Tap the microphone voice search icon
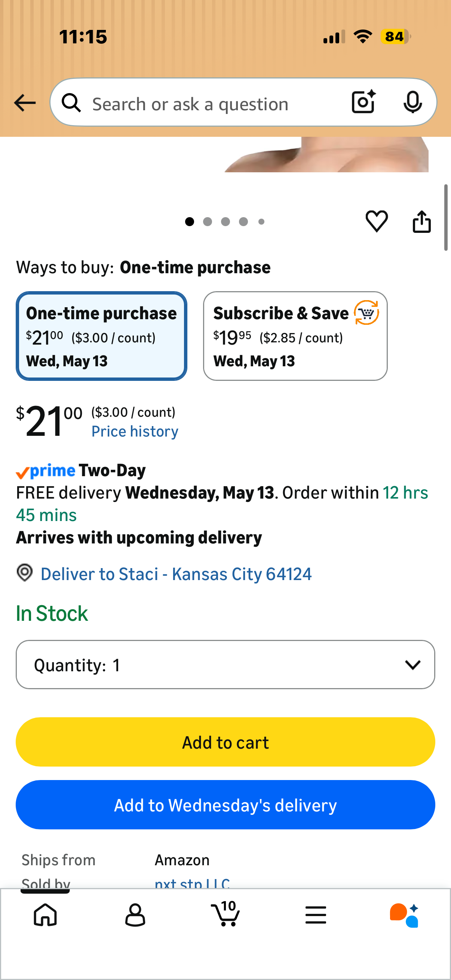This screenshot has width=451, height=980. [x=412, y=102]
